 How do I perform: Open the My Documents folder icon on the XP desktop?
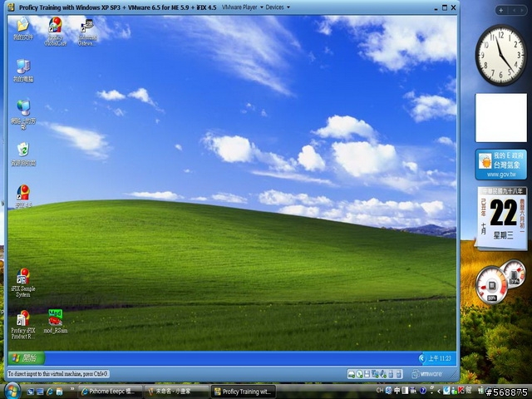click(22, 28)
